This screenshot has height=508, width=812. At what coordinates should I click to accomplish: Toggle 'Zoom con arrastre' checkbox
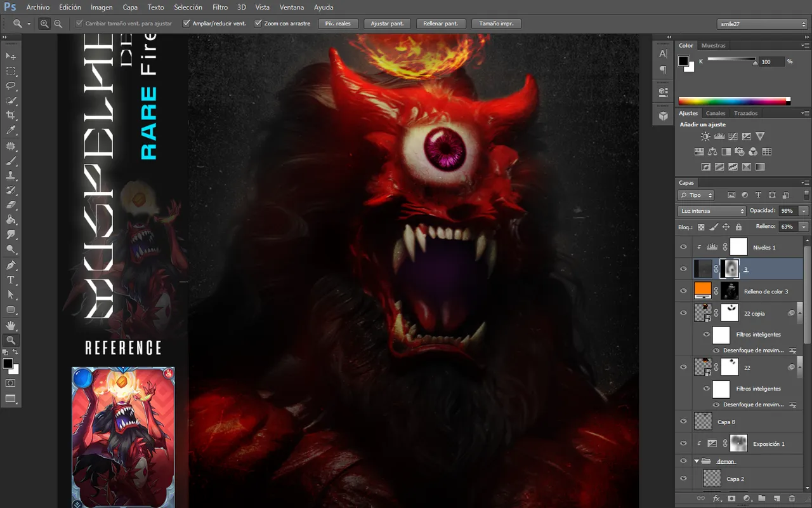click(258, 23)
